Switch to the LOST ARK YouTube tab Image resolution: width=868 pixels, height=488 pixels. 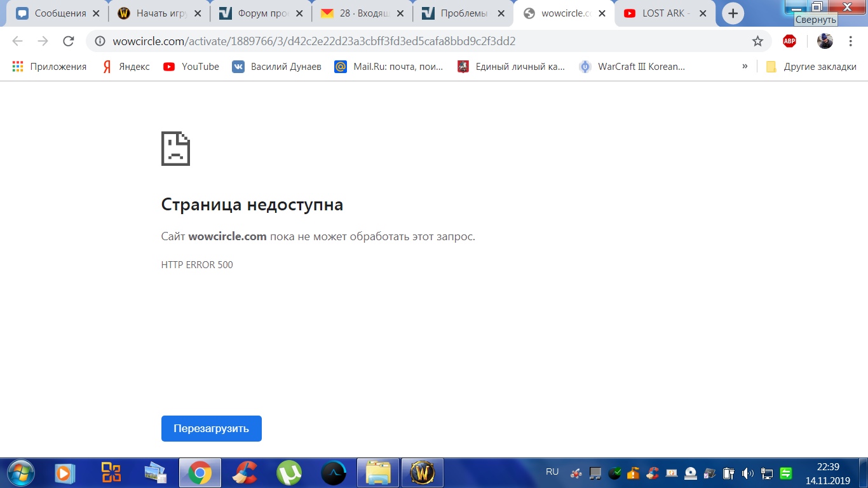664,13
